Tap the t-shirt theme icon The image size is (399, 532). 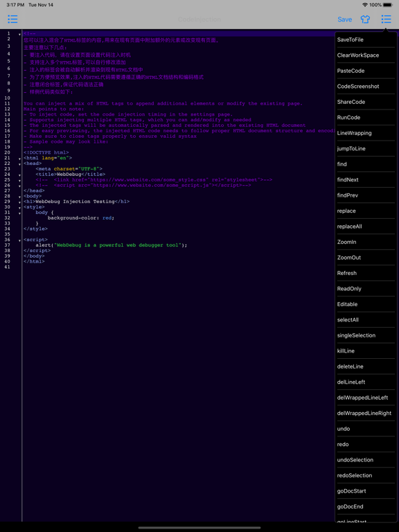tap(365, 19)
